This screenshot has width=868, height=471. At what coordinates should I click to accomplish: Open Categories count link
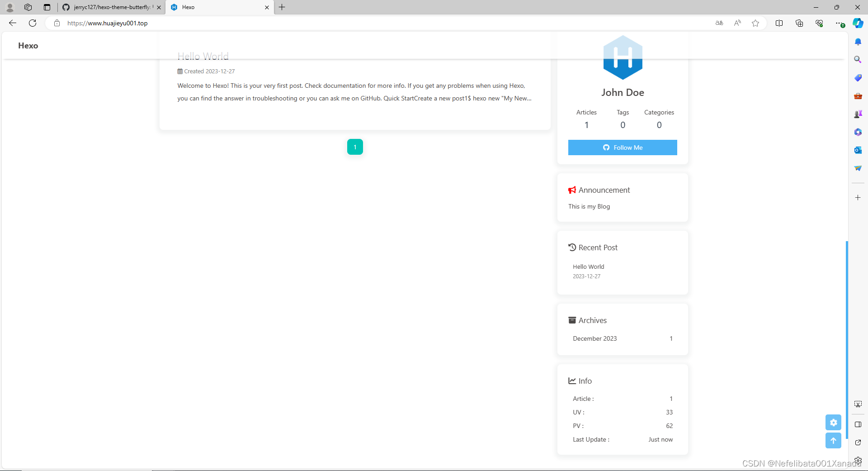point(659,119)
